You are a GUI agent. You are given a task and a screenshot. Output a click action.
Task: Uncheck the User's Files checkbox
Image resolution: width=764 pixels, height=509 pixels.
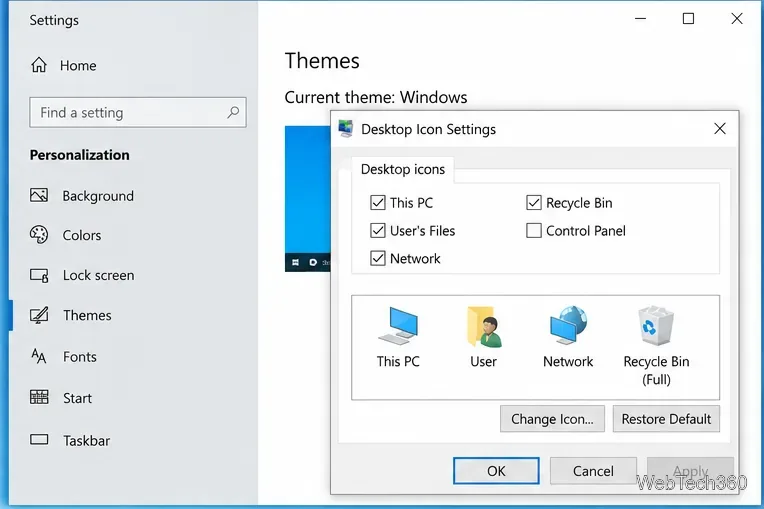(x=378, y=230)
